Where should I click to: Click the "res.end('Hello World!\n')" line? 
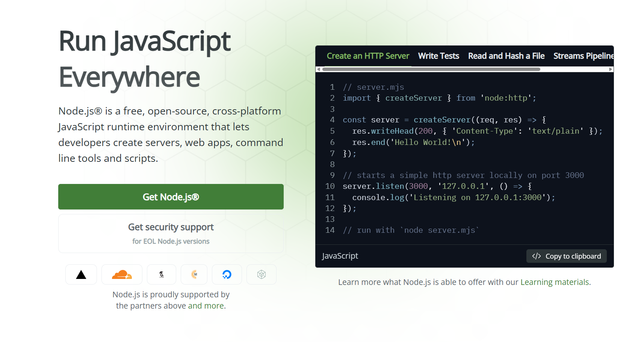pyautogui.click(x=413, y=142)
